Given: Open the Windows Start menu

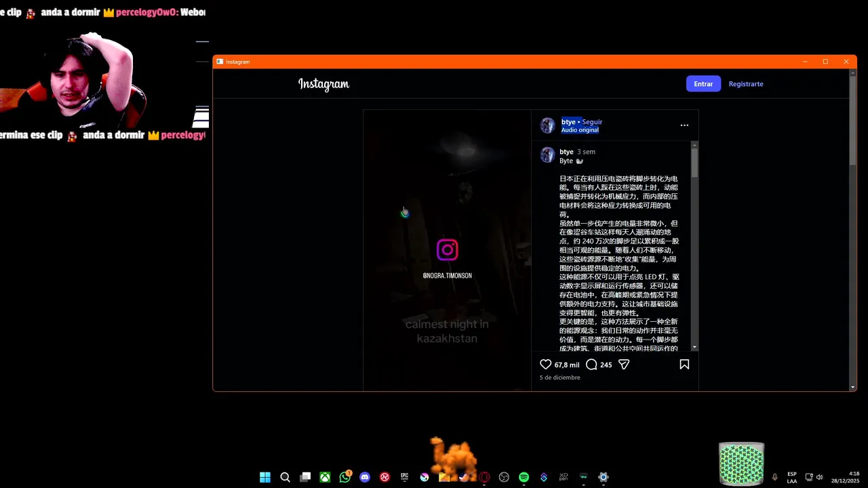Looking at the screenshot, I should (x=265, y=477).
